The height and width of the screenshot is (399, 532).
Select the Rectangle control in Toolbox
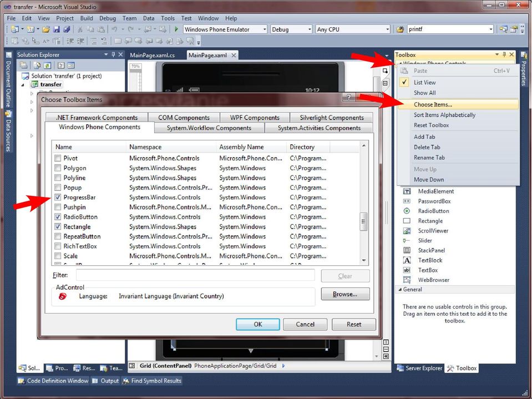(x=430, y=221)
